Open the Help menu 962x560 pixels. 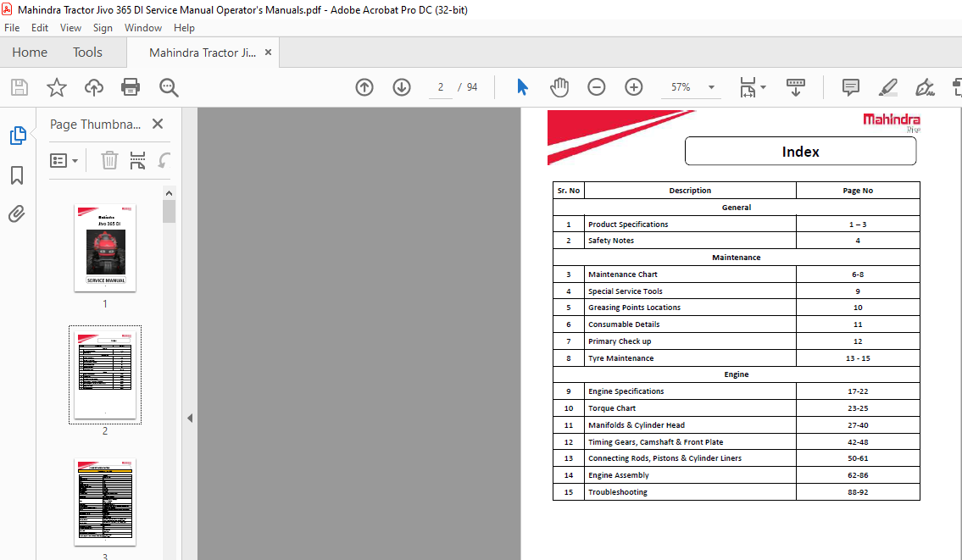[x=184, y=28]
